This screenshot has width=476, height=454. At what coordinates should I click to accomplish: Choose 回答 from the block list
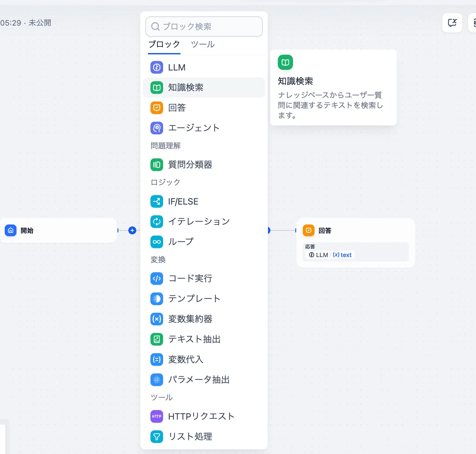point(204,108)
